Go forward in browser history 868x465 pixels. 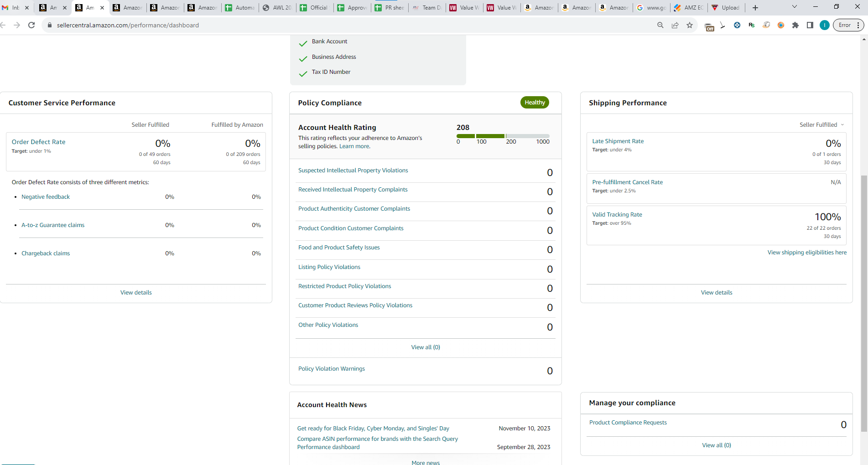(x=17, y=25)
